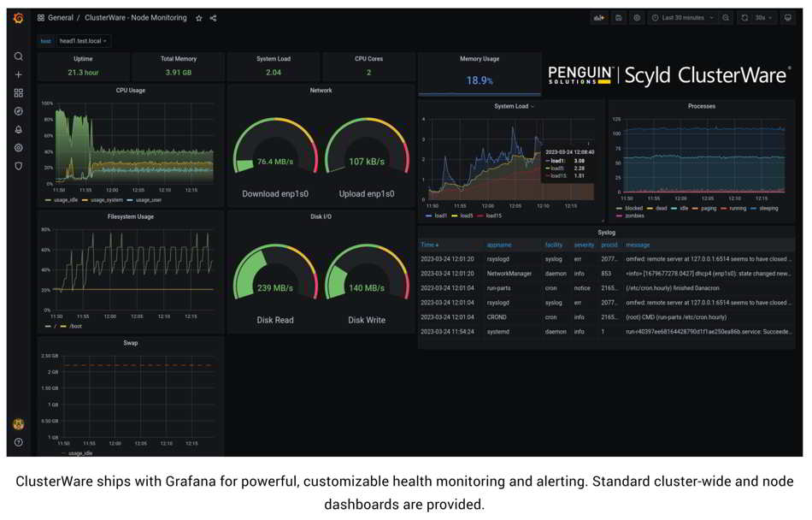Open the search icon in sidebar

coord(18,56)
